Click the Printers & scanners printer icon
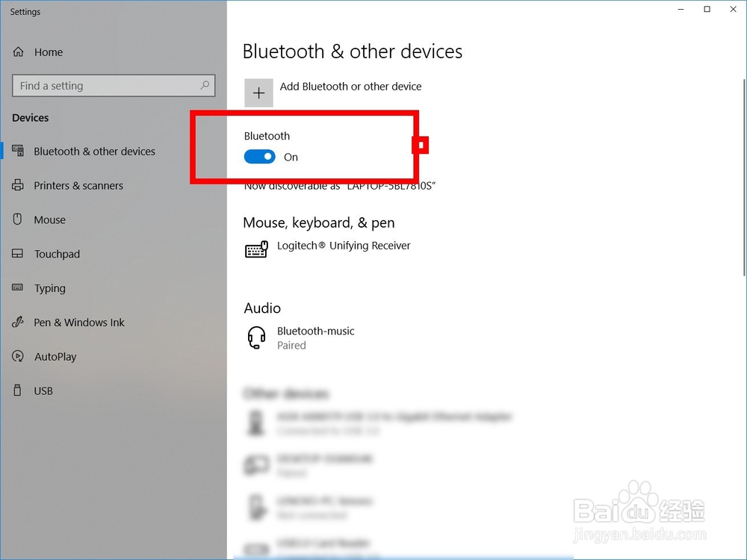This screenshot has width=747, height=560. coord(18,185)
